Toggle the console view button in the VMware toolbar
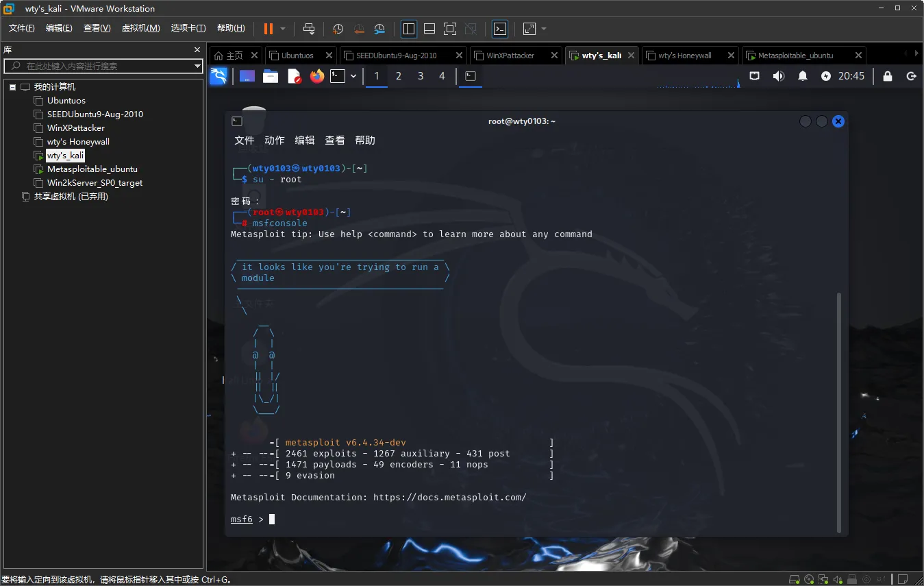This screenshot has height=586, width=924. click(500, 29)
